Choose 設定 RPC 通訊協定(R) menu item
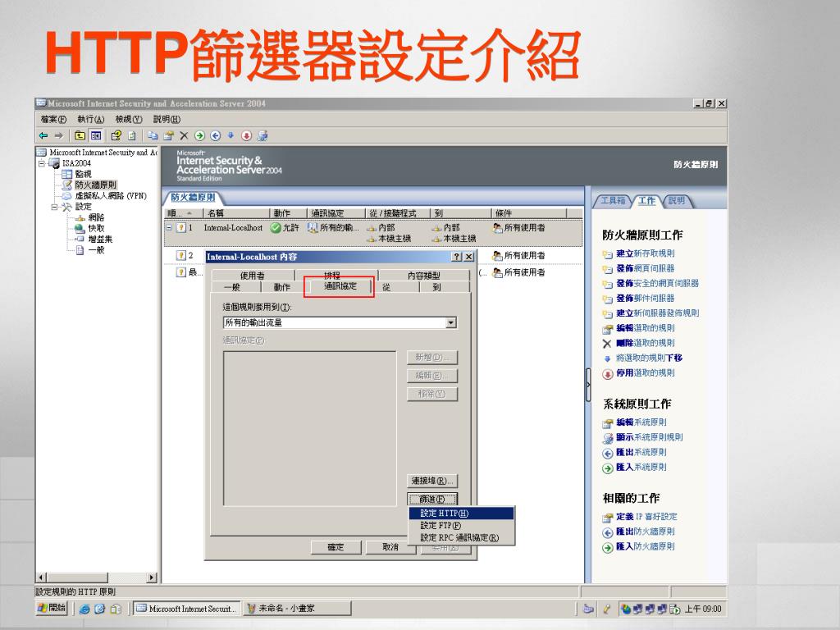Image resolution: width=840 pixels, height=630 pixels. [x=461, y=537]
